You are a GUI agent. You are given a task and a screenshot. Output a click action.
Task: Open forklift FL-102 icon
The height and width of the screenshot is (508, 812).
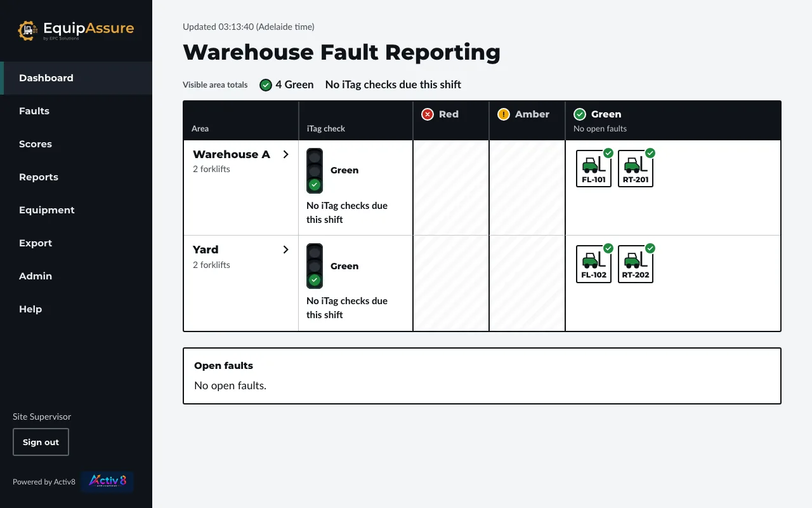pos(594,264)
